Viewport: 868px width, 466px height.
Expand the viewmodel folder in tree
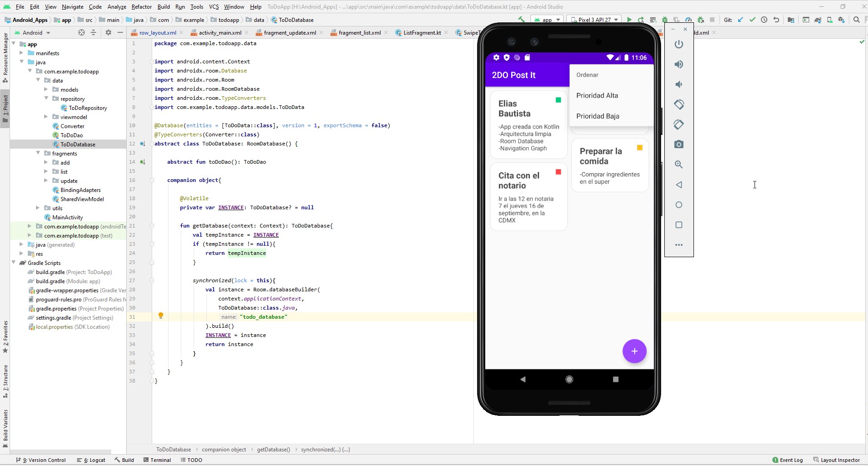pyautogui.click(x=46, y=117)
